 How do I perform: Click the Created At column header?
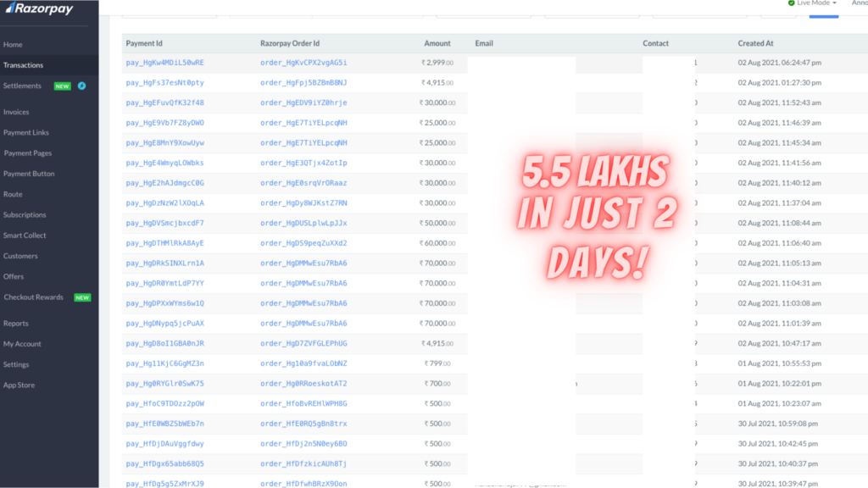(755, 43)
